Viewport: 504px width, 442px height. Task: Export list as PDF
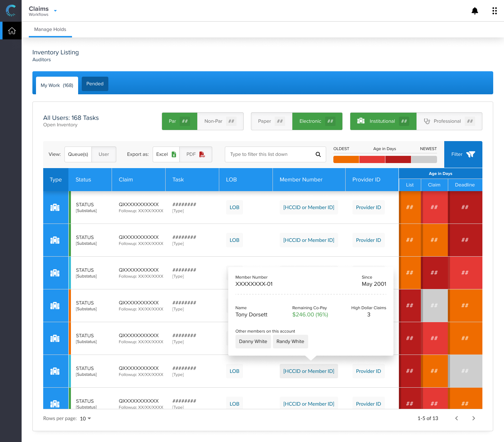click(x=195, y=154)
